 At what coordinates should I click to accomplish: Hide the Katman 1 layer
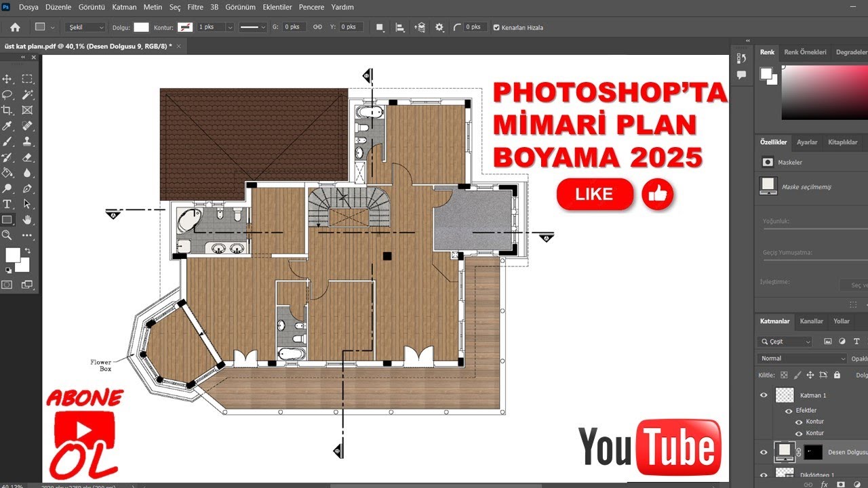pos(764,395)
